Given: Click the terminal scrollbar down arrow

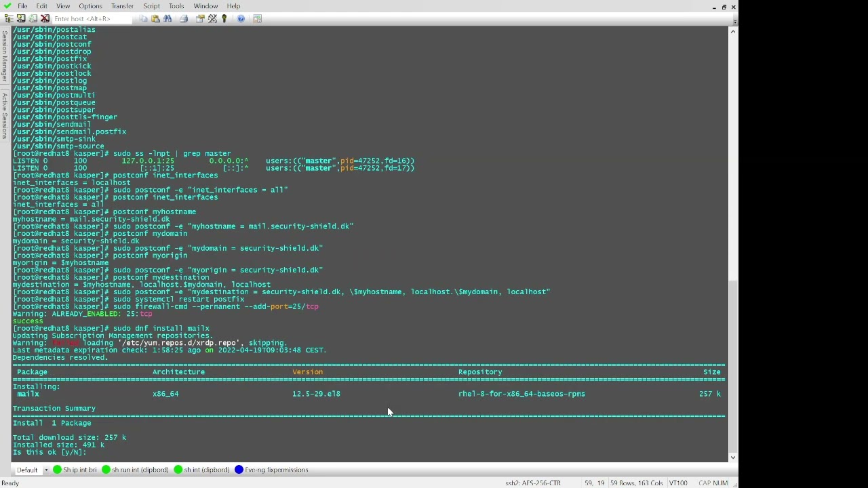Looking at the screenshot, I should coord(733,457).
